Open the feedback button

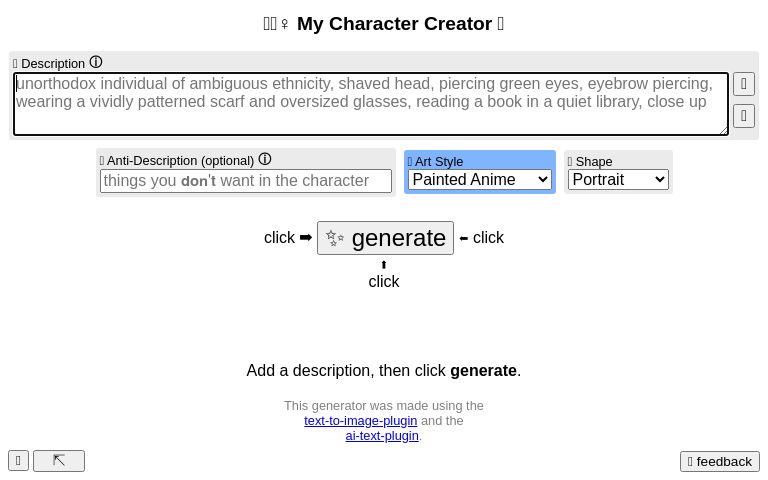click(720, 461)
